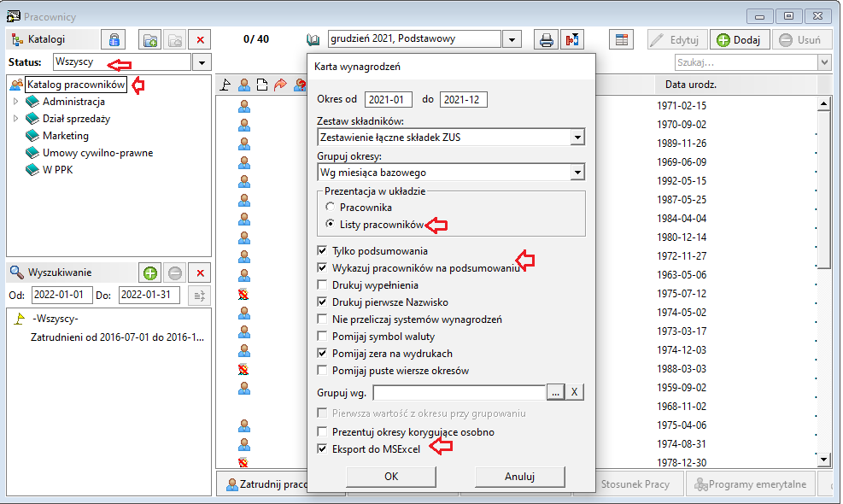Add a new catalog folder

click(150, 40)
